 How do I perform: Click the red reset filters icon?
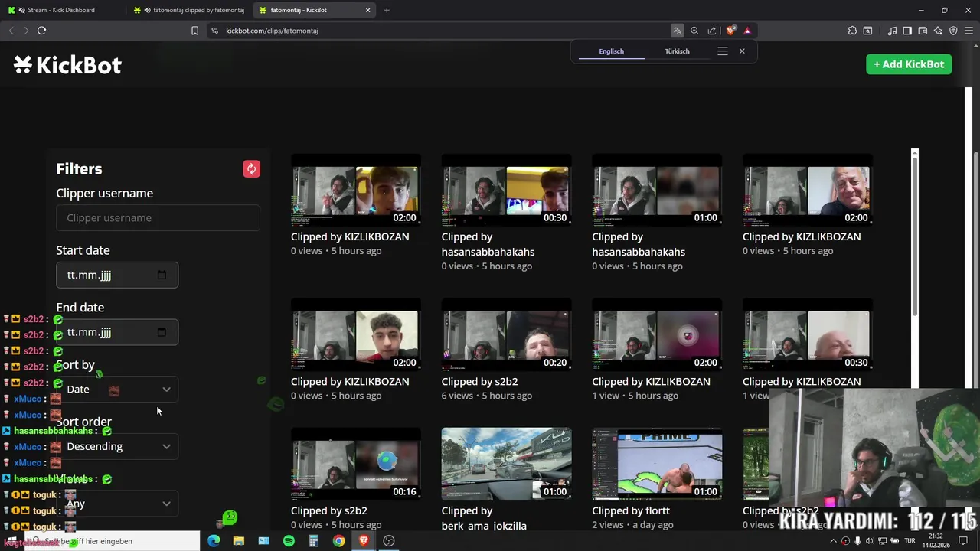pos(251,169)
